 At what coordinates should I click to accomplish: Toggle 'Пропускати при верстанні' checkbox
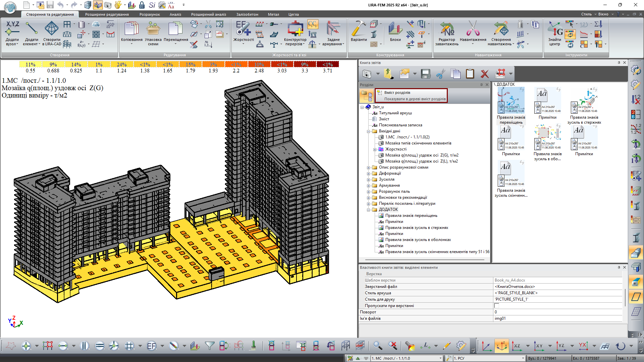(496, 306)
